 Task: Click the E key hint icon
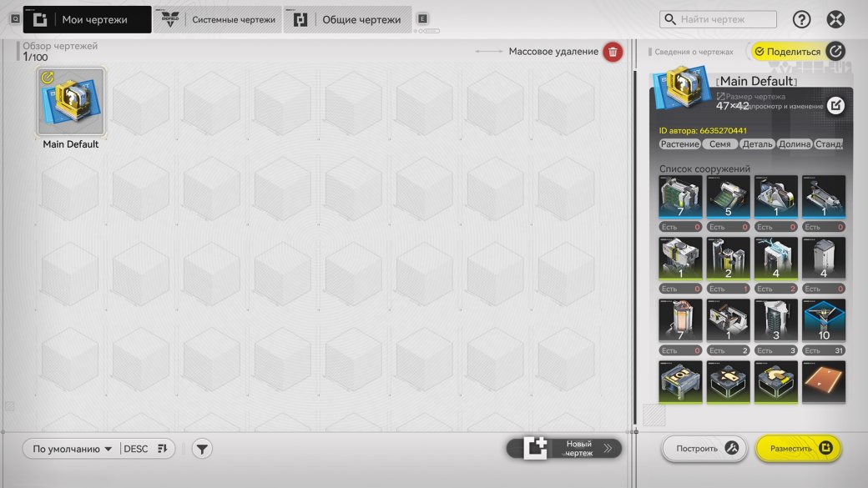422,19
